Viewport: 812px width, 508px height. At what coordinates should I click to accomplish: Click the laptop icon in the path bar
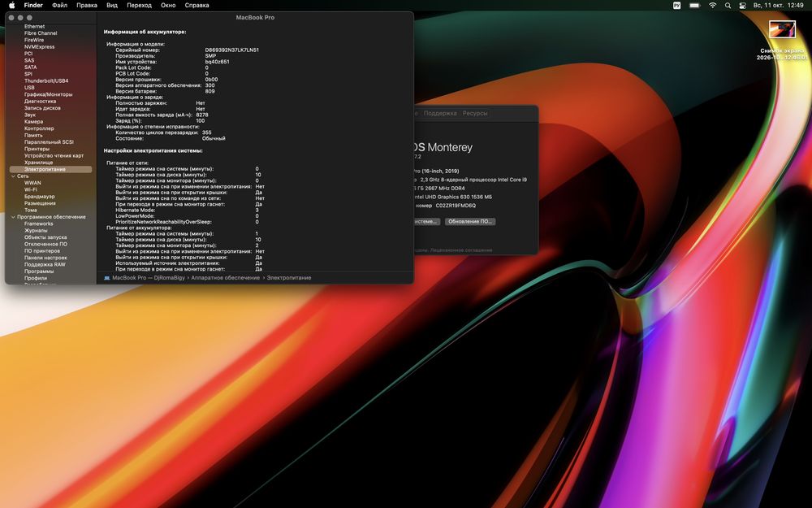(106, 278)
